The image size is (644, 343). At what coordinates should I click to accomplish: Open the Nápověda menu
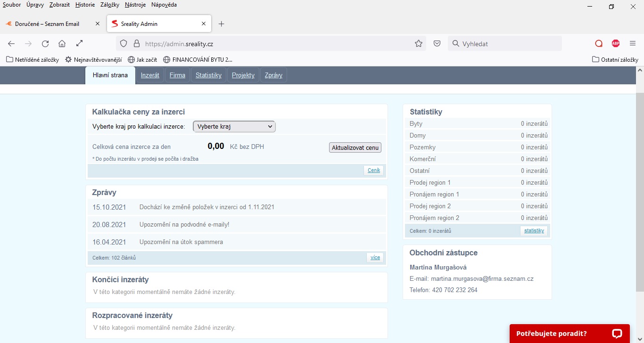[x=164, y=5]
